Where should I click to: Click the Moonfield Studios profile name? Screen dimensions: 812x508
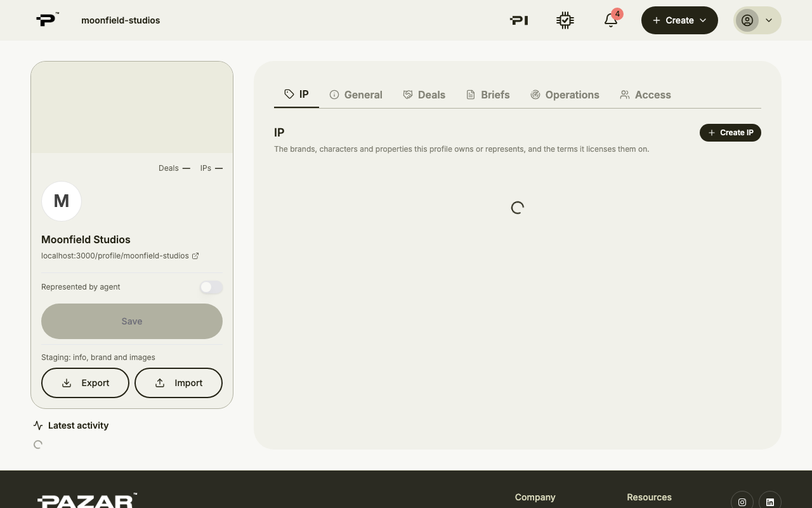coord(86,239)
